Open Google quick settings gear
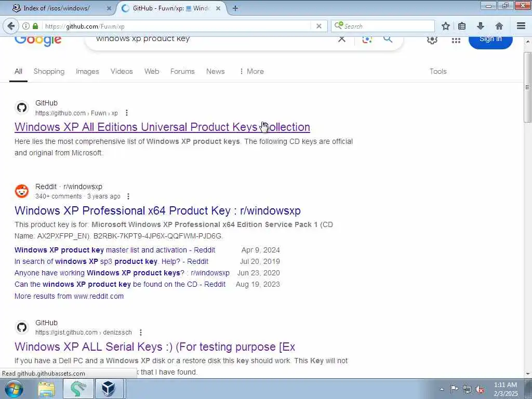Viewport: 532px width, 399px height. click(x=432, y=39)
